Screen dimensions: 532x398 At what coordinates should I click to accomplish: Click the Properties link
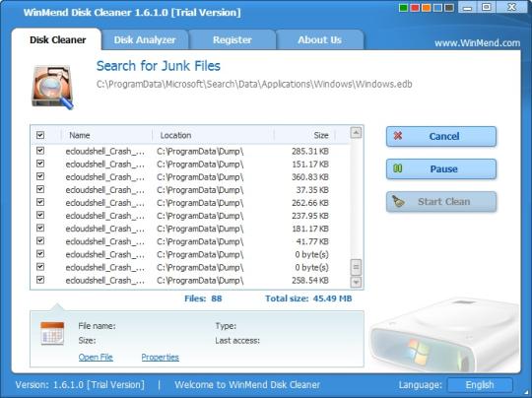pyautogui.click(x=161, y=357)
